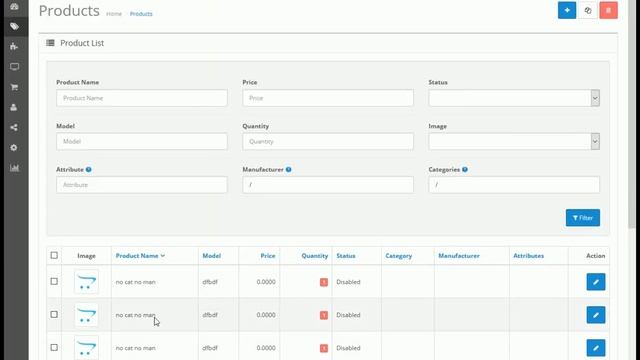Edit the third no cat no man product
This screenshot has height=360, width=640.
pos(596,348)
